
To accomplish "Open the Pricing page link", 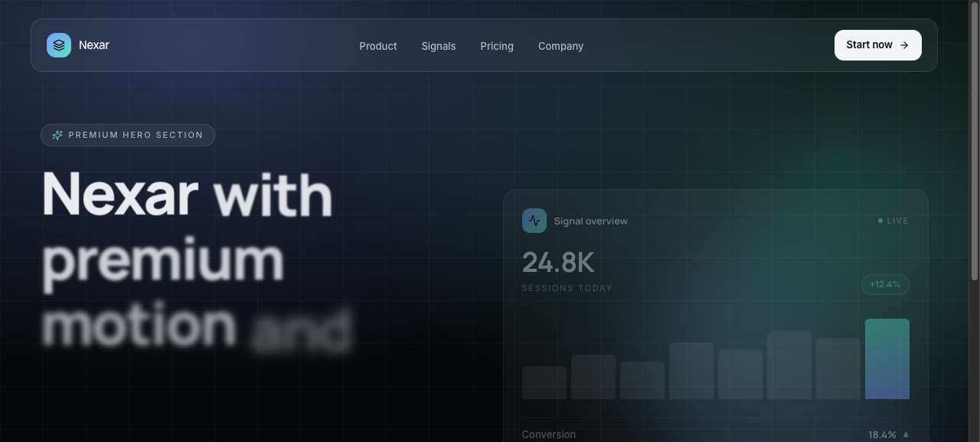I will coord(497,46).
